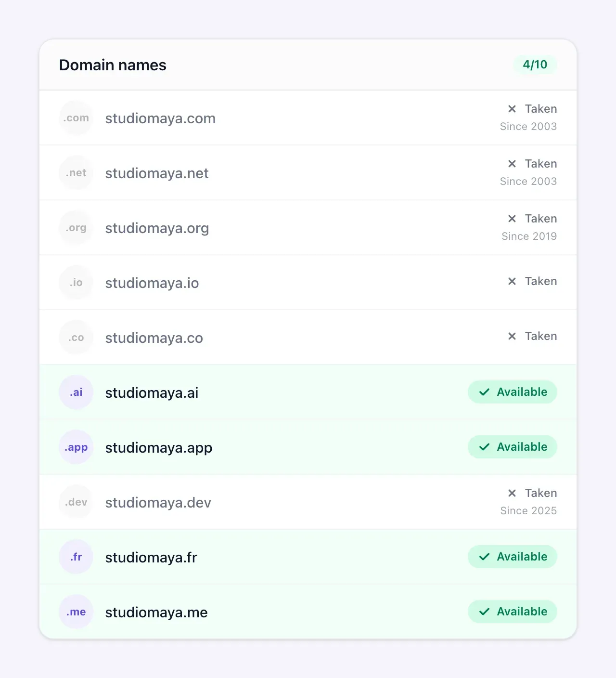The image size is (616, 678).
Task: Click the .org TLD badge icon
Action: (x=76, y=228)
